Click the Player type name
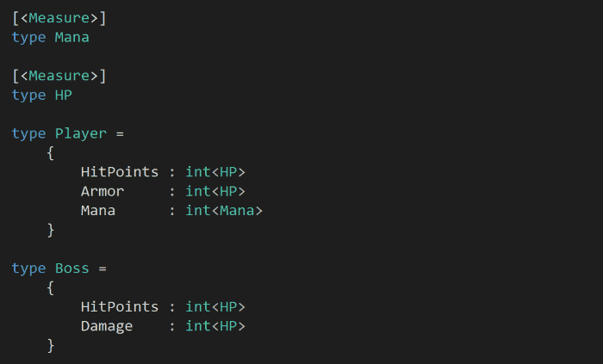This screenshot has height=364, width=603. (81, 133)
